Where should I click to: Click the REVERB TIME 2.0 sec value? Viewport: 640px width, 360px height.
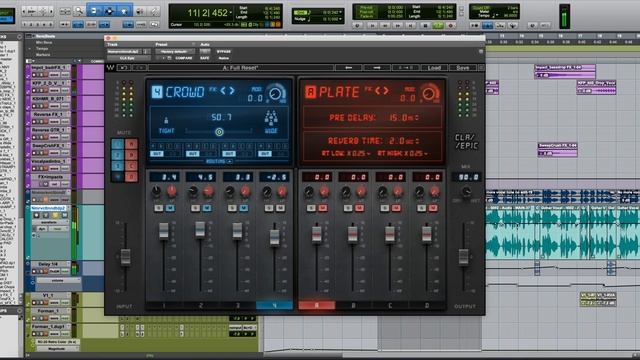pyautogui.click(x=403, y=141)
